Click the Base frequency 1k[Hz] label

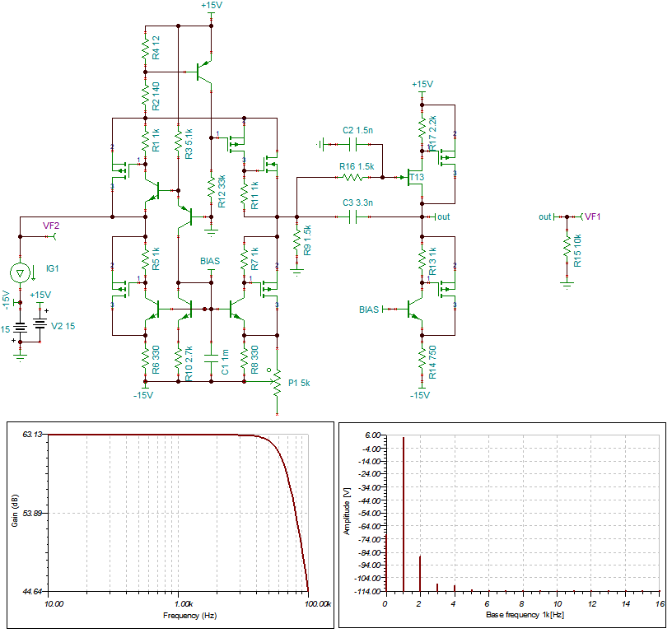(x=525, y=615)
